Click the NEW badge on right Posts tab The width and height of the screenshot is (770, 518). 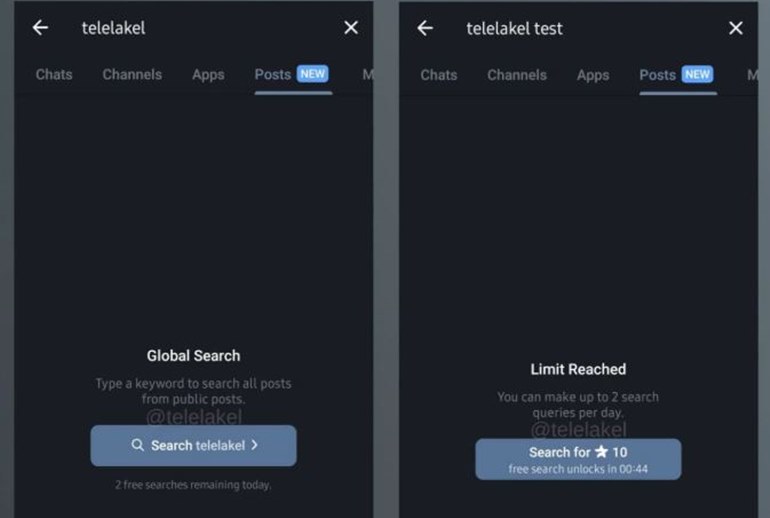click(x=697, y=75)
